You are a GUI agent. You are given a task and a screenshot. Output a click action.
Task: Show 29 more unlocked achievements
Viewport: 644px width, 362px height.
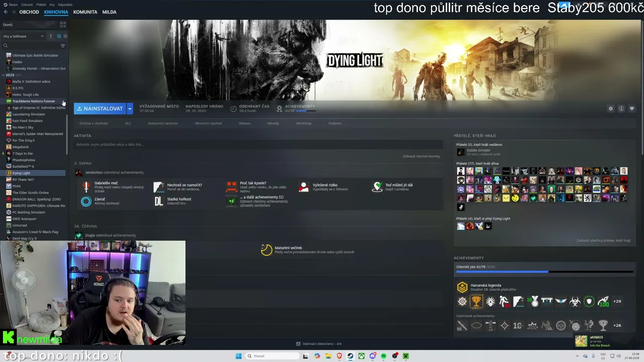pyautogui.click(x=617, y=301)
